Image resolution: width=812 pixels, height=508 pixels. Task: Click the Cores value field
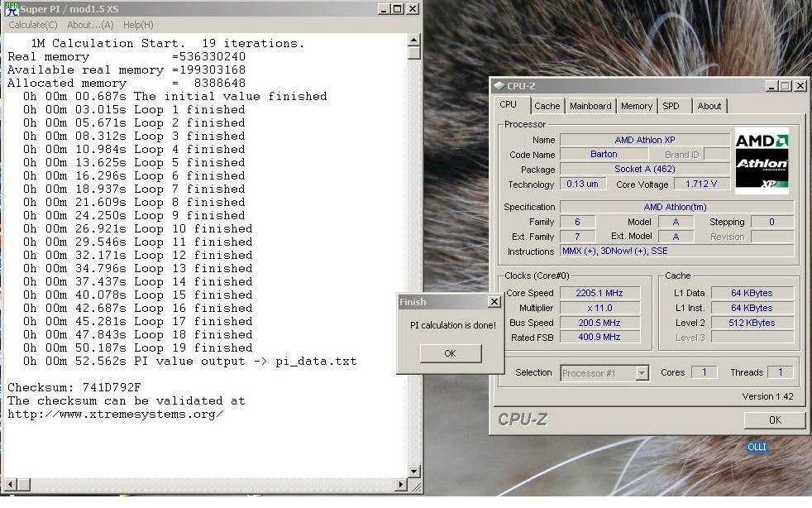pos(704,372)
